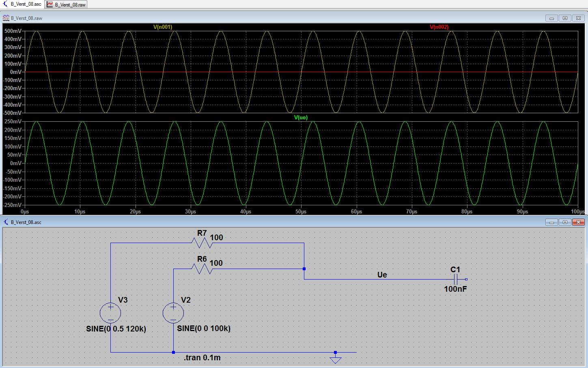The height and width of the screenshot is (368, 588).
Task: Click the 500mV axis label in top pane
Action: click(x=13, y=31)
